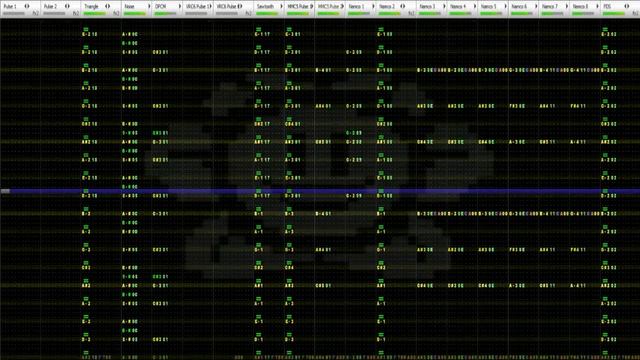This screenshot has width=640, height=360.
Task: Select the top-row A-# 0C Noise note
Action: (130, 34)
